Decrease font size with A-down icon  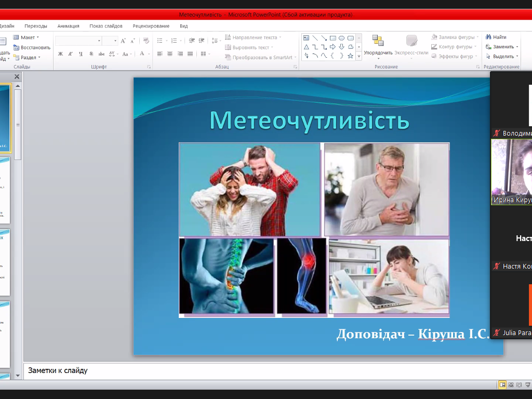coord(132,41)
